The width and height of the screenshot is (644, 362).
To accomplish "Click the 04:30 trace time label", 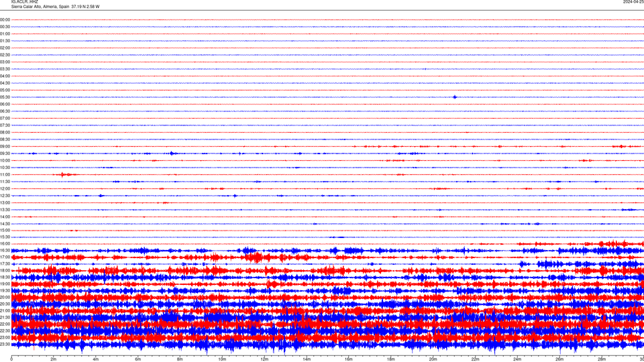I will click(x=5, y=83).
